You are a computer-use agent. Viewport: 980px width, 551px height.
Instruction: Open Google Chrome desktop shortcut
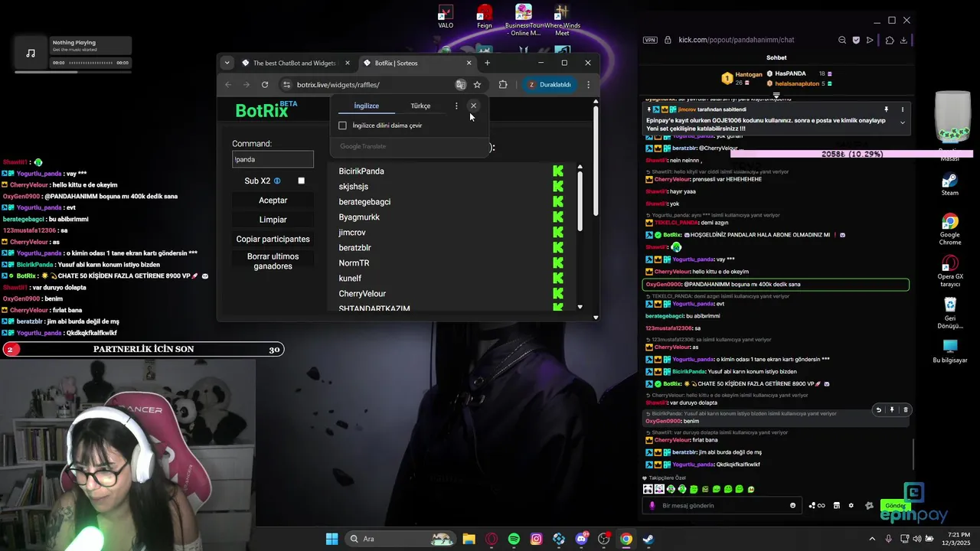click(949, 230)
